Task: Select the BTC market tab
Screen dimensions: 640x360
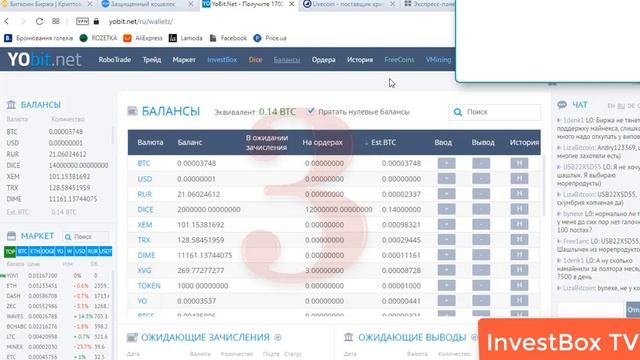Action: pyautogui.click(x=22, y=251)
